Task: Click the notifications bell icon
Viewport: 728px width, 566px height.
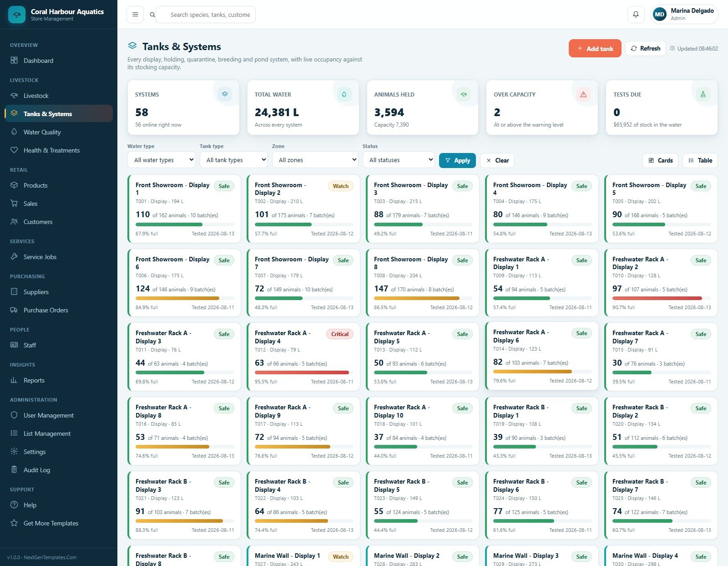Action: (x=636, y=15)
